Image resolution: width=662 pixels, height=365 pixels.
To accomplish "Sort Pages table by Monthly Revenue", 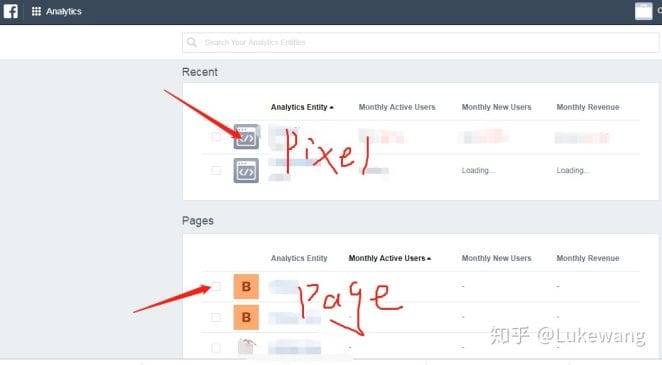I will [588, 258].
